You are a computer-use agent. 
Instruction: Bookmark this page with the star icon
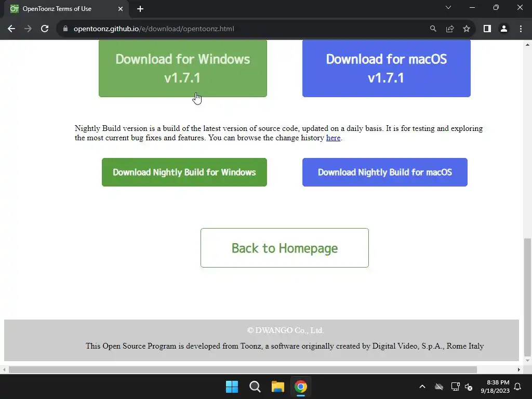pyautogui.click(x=467, y=29)
